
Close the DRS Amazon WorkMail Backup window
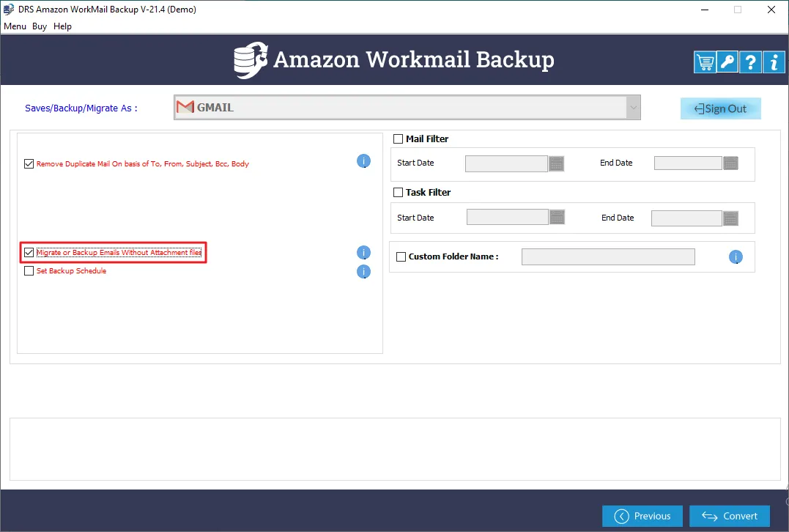pos(771,10)
